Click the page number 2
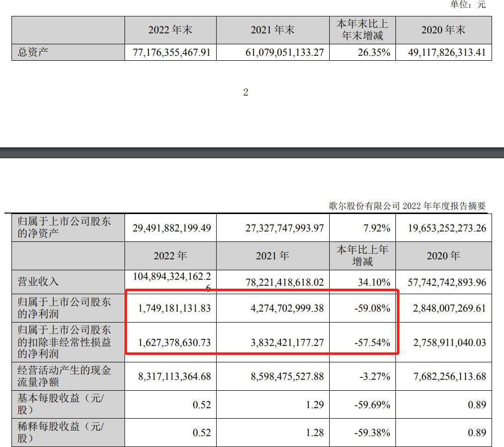This screenshot has width=504, height=447. click(246, 92)
